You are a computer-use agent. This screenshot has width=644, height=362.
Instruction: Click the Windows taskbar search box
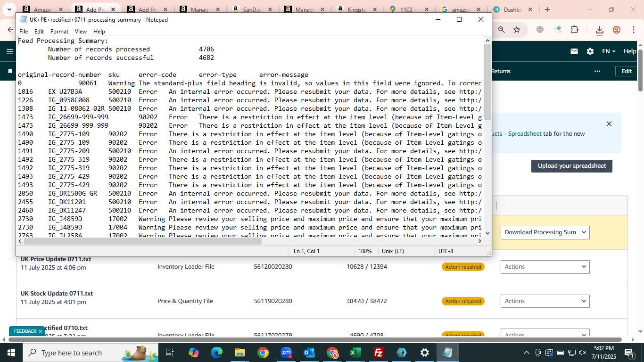pos(91,353)
